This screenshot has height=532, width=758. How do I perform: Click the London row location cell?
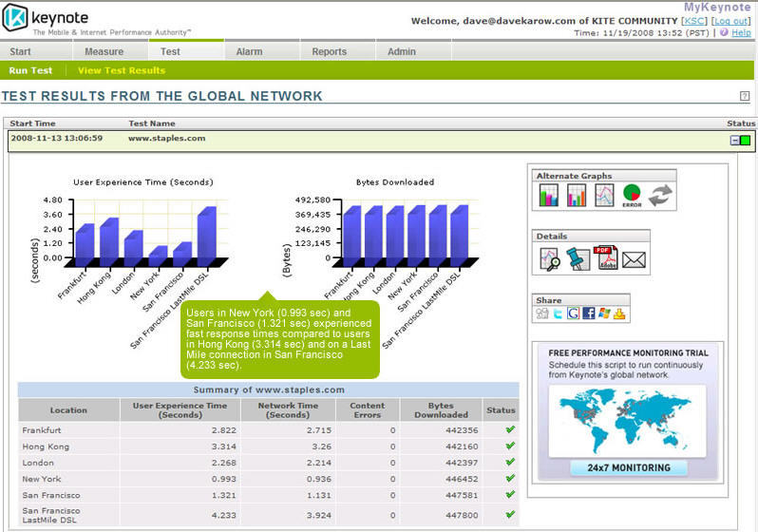point(68,463)
